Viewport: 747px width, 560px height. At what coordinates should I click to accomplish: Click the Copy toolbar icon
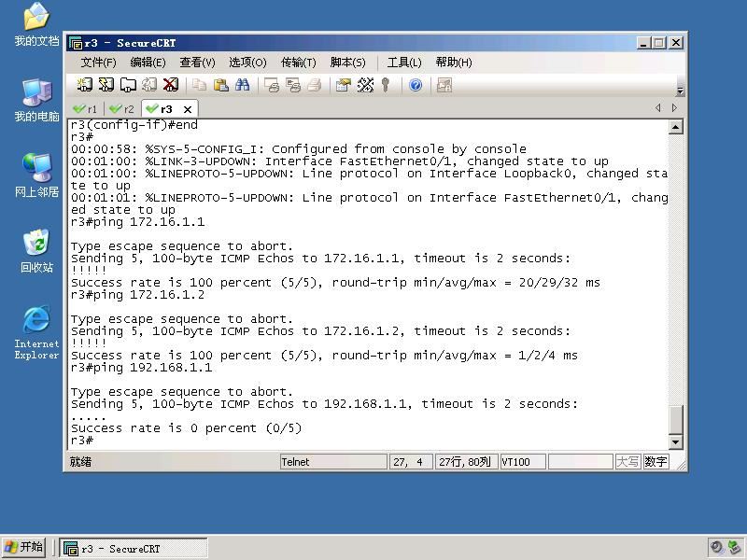(199, 85)
